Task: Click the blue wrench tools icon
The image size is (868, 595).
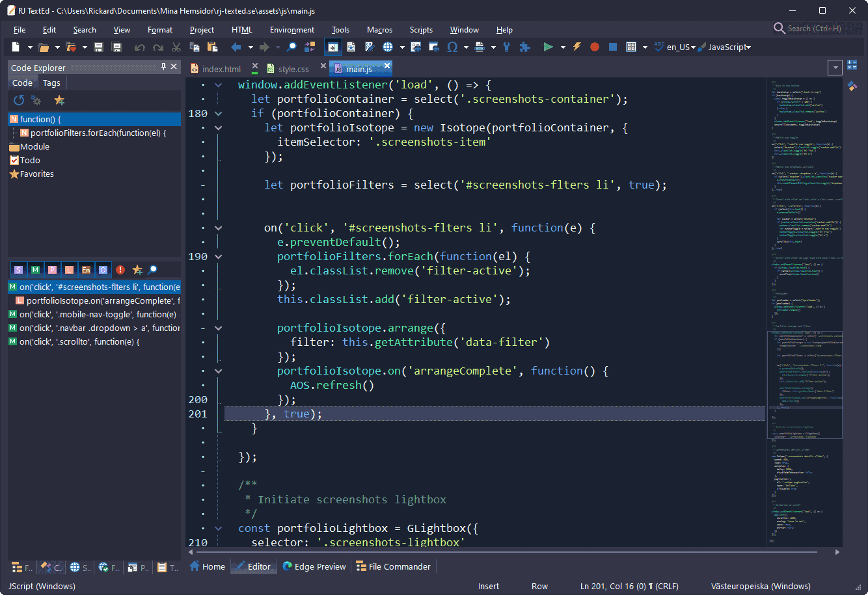Action: click(507, 47)
